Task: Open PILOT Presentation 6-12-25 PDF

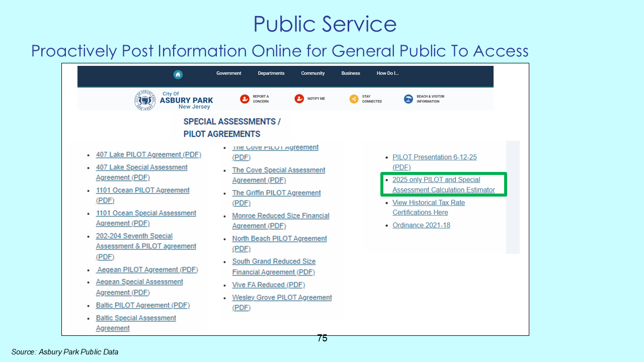Action: (x=435, y=162)
